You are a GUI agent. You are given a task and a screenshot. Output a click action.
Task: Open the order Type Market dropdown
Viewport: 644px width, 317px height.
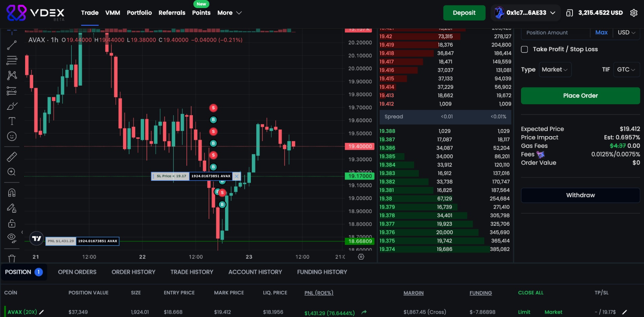pyautogui.click(x=555, y=70)
